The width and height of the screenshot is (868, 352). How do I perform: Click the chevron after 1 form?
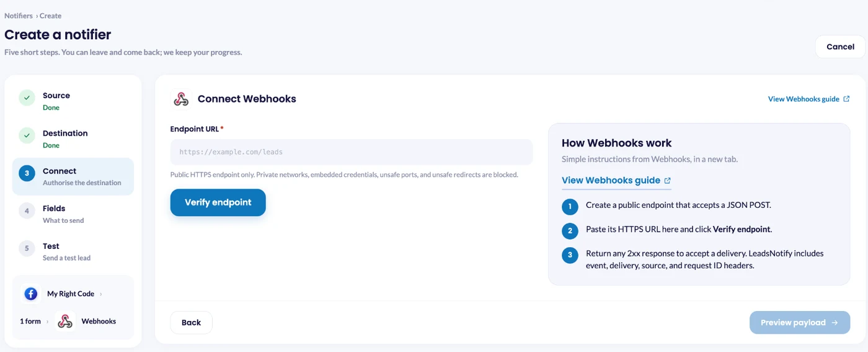(48, 322)
